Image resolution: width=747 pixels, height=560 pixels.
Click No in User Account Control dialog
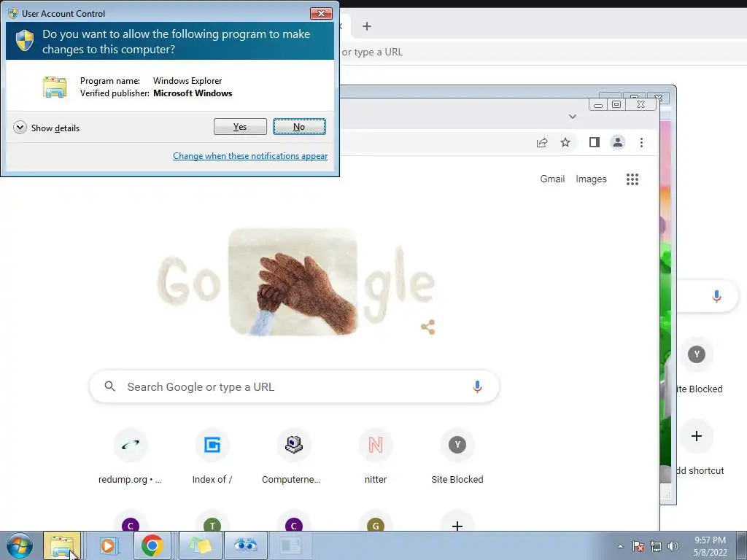point(299,127)
